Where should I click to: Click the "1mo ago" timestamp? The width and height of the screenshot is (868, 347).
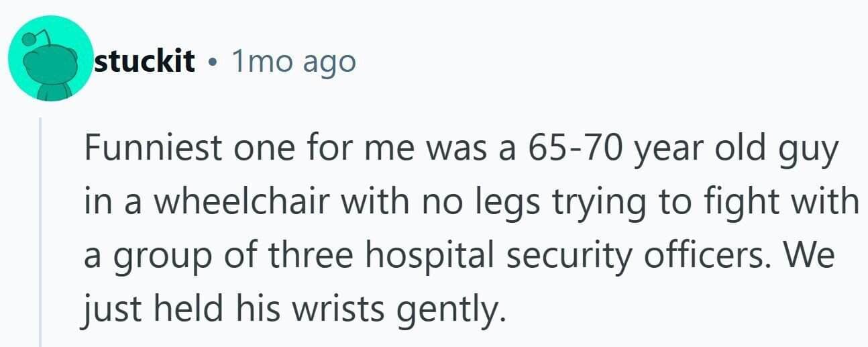click(292, 62)
